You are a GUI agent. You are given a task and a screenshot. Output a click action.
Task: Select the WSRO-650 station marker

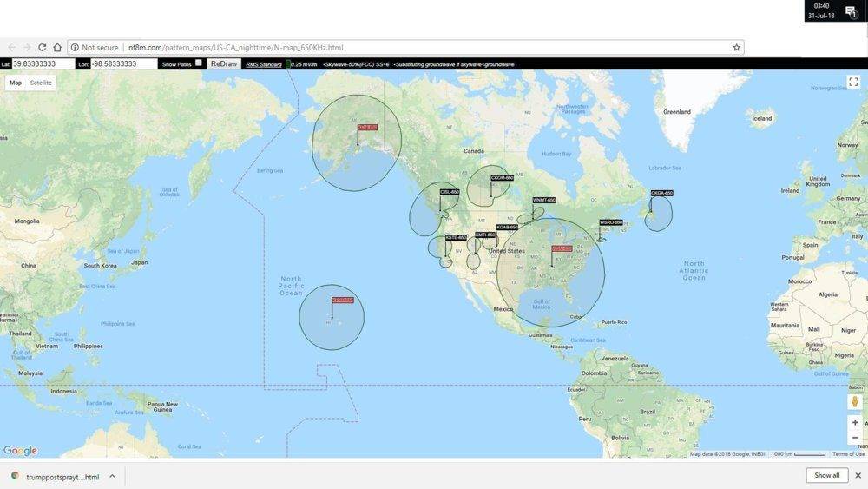pos(611,222)
